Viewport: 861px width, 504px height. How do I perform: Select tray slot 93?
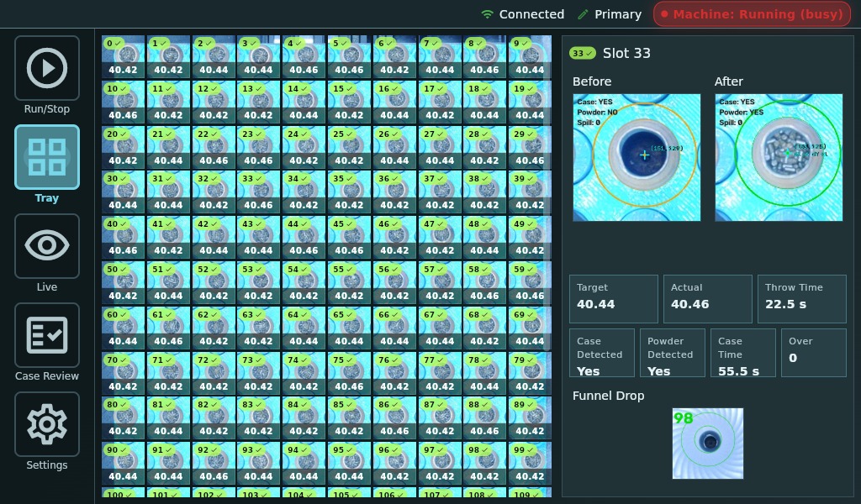click(259, 464)
